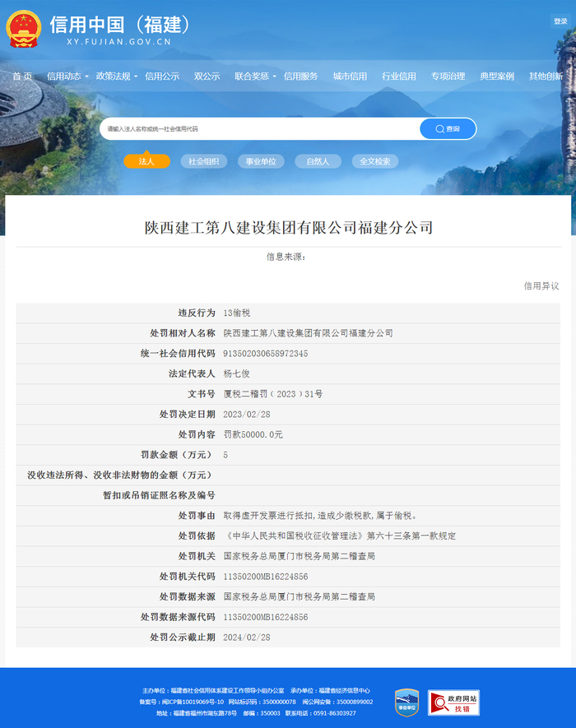The width and height of the screenshot is (576, 728).
Task: Click penalty content 罚款50000.0元
Action: pos(253,434)
